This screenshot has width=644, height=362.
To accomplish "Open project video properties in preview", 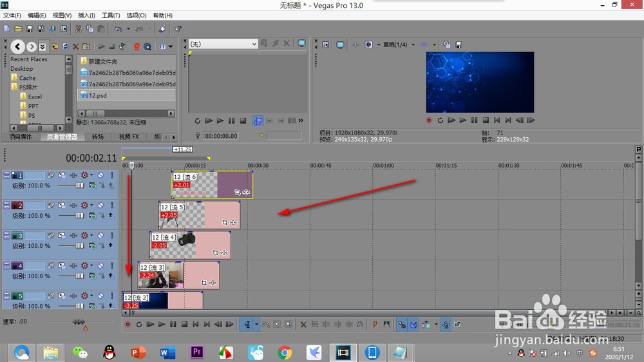I will pos(326,44).
